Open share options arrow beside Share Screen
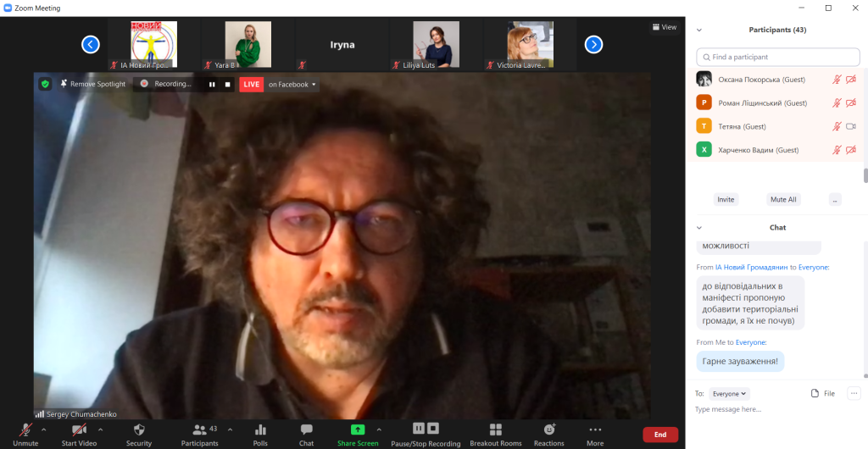This screenshot has width=868, height=449. (x=379, y=430)
